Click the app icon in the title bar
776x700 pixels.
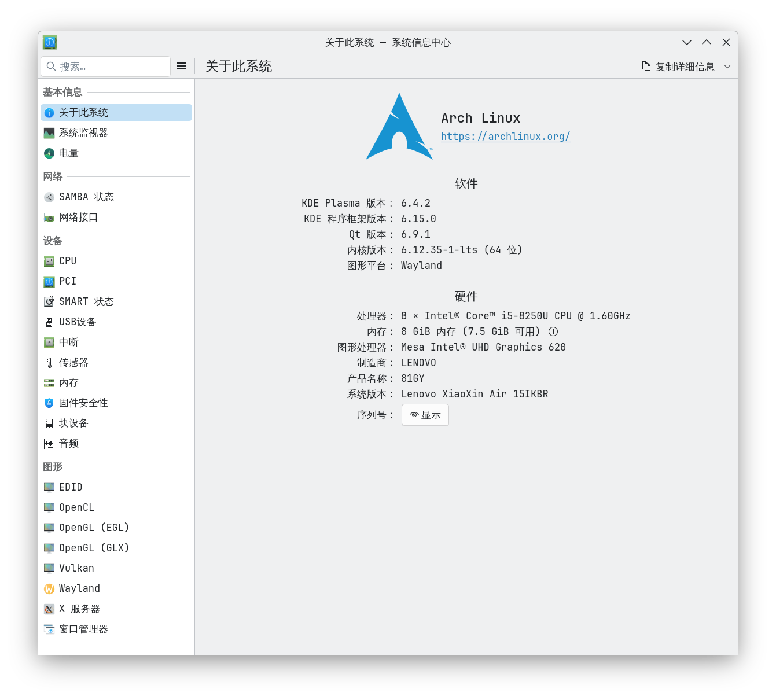pos(50,42)
